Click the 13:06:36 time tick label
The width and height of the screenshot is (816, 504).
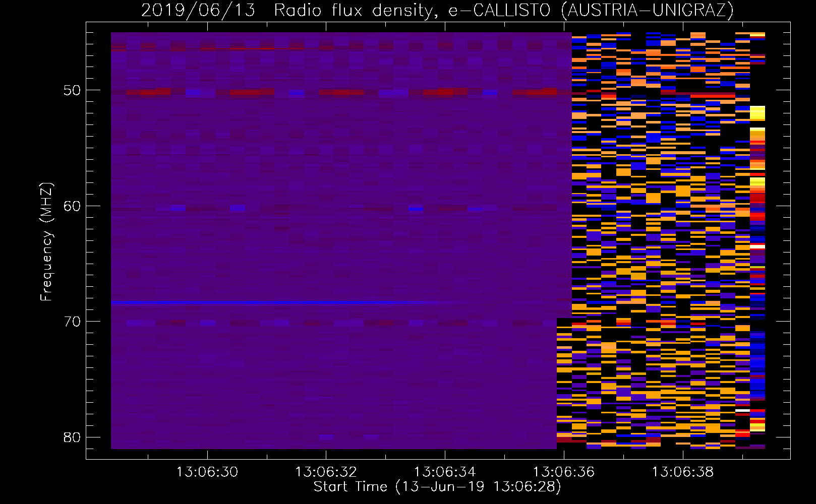tap(564, 472)
